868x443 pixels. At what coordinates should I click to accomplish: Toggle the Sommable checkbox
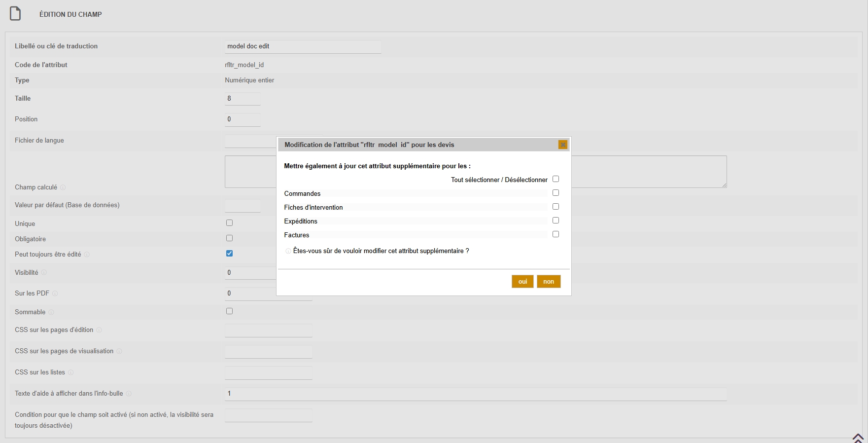[229, 311]
